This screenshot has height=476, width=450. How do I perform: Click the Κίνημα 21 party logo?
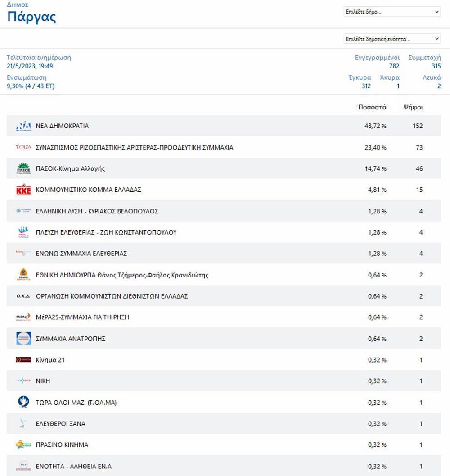coord(23,359)
